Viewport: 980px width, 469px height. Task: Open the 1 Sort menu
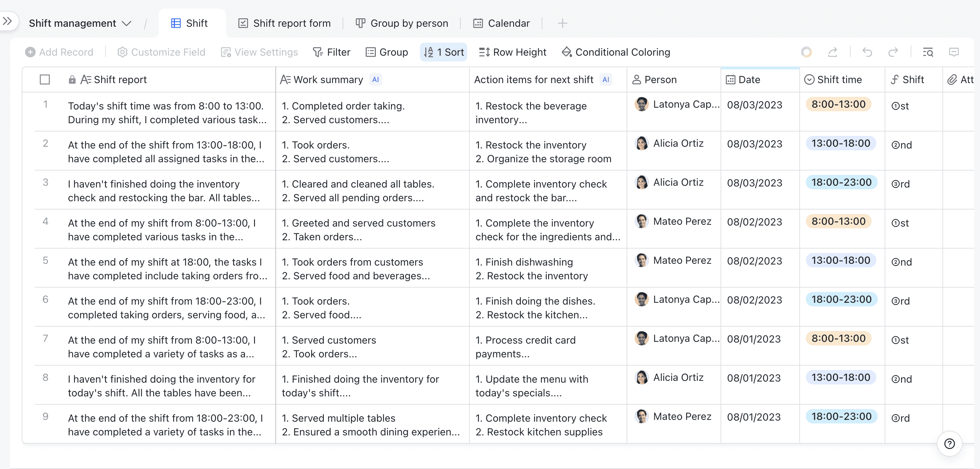coord(444,52)
